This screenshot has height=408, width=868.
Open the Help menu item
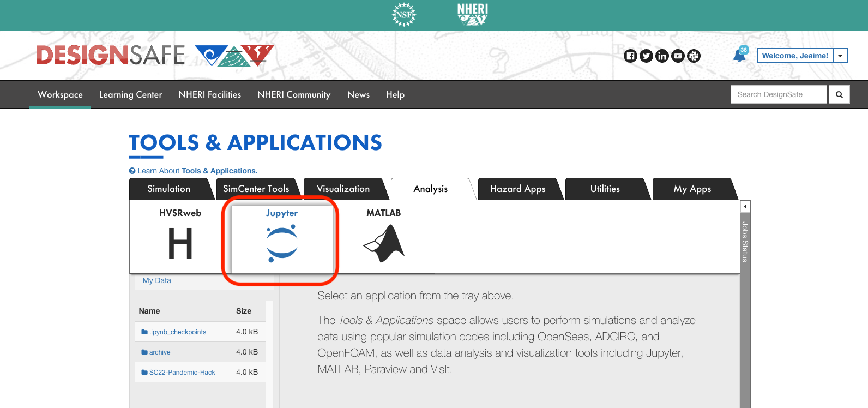(395, 94)
